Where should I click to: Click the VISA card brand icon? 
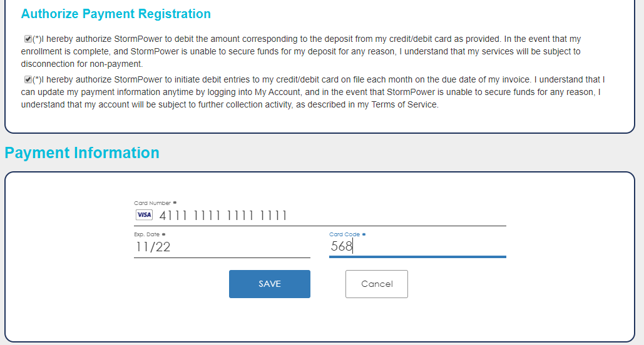(x=144, y=215)
